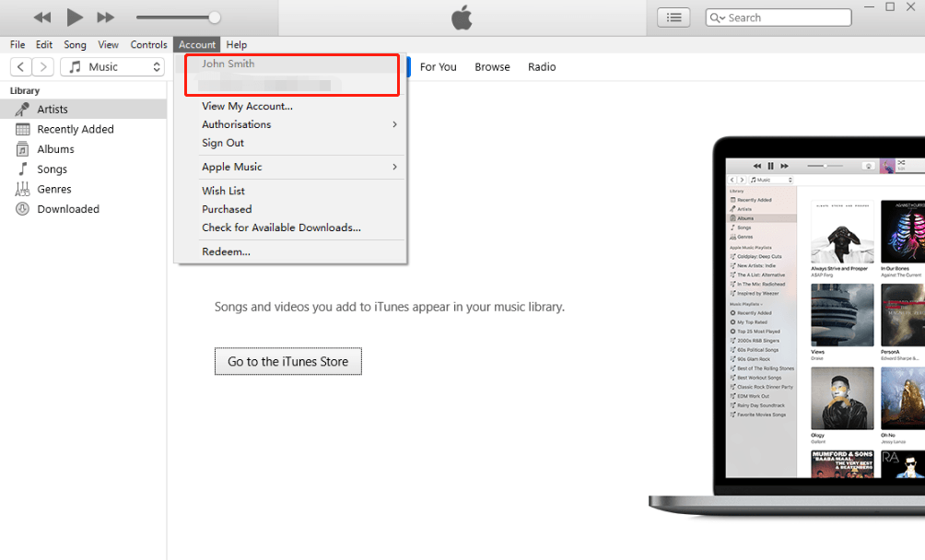Click the album icon beside Albums
Viewport: 925px width, 560px height.
click(x=22, y=149)
